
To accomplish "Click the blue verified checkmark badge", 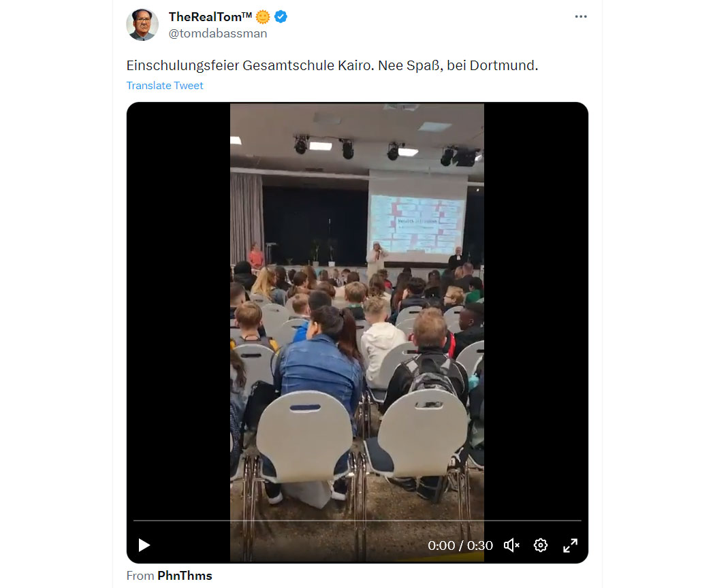I will 281,17.
